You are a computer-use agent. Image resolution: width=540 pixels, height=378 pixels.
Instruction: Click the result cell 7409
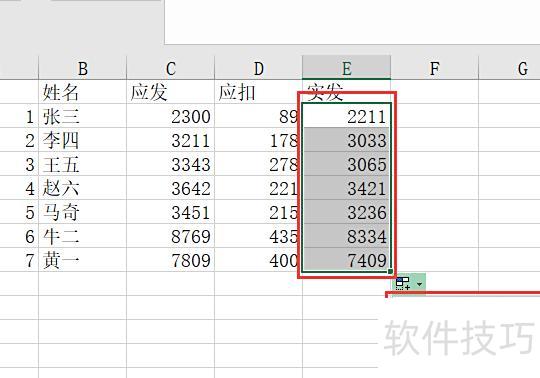pos(346,260)
